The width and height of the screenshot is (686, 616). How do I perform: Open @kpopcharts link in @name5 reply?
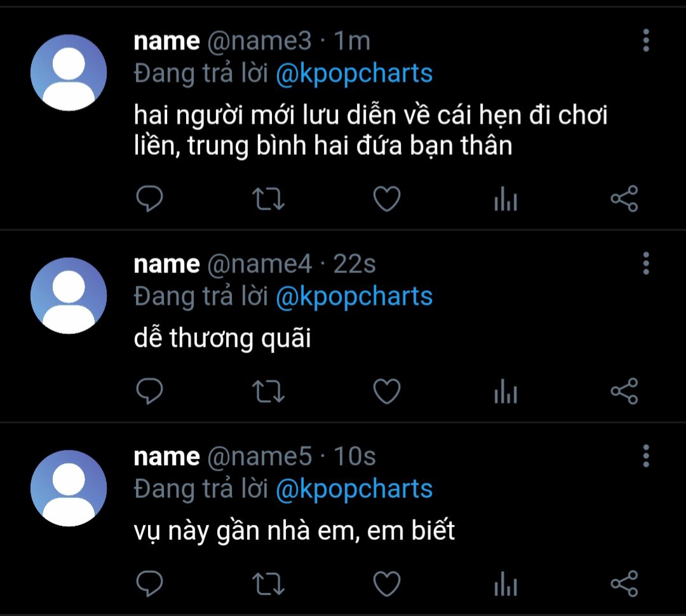354,488
